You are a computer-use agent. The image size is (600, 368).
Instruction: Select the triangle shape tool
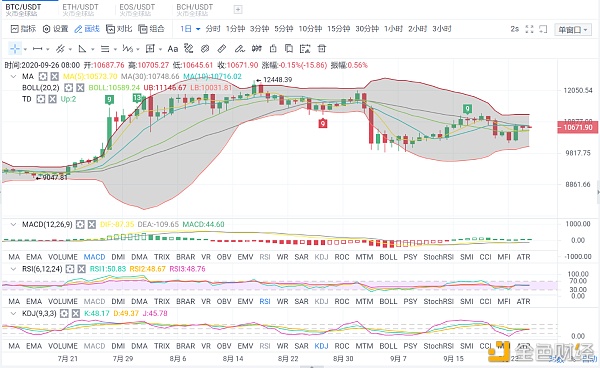coord(82,49)
